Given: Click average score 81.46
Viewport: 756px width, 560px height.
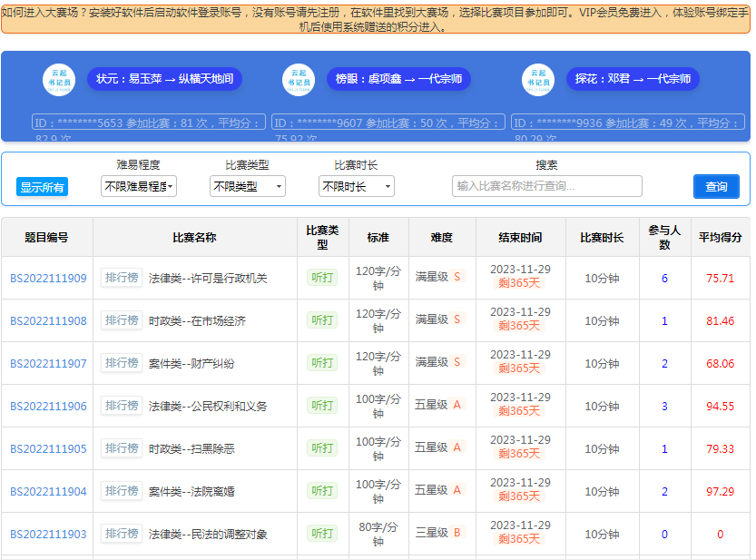Looking at the screenshot, I should (x=721, y=321).
